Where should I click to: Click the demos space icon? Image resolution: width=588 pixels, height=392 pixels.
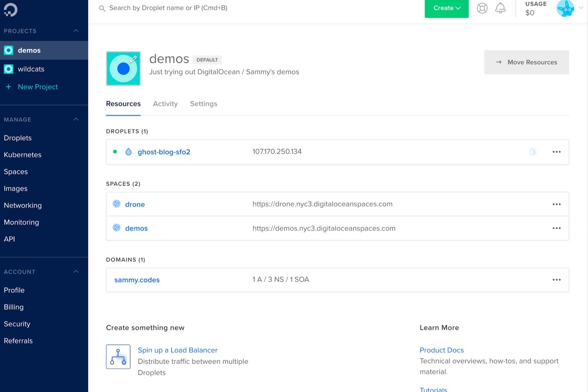pyautogui.click(x=117, y=228)
